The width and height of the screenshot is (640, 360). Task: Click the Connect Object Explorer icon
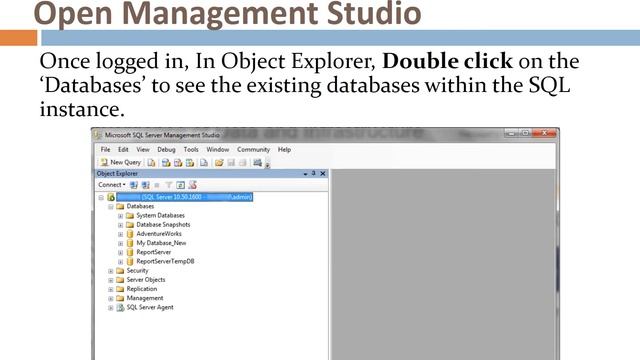tap(133, 185)
